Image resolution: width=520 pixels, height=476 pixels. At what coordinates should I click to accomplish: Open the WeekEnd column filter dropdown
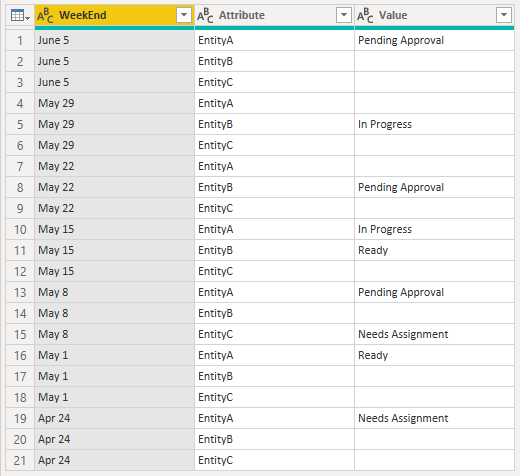tap(184, 15)
